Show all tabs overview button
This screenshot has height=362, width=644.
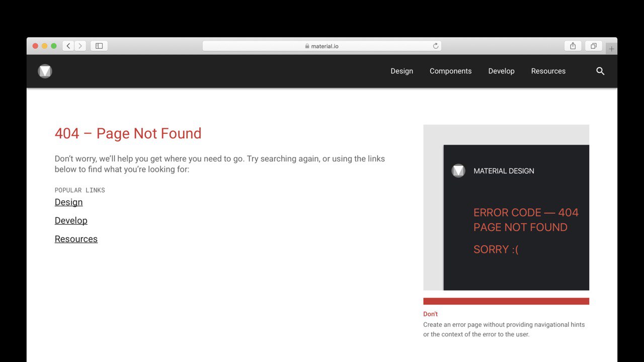pyautogui.click(x=594, y=46)
